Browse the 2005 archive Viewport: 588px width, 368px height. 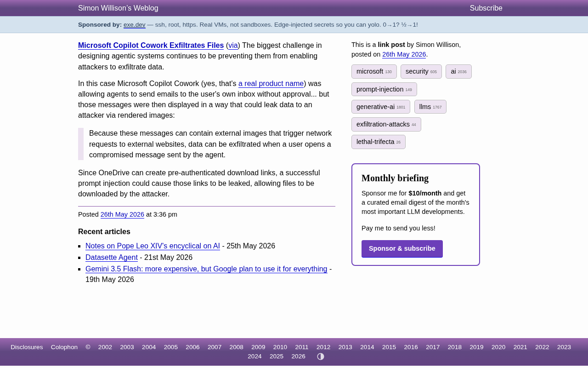pyautogui.click(x=171, y=347)
